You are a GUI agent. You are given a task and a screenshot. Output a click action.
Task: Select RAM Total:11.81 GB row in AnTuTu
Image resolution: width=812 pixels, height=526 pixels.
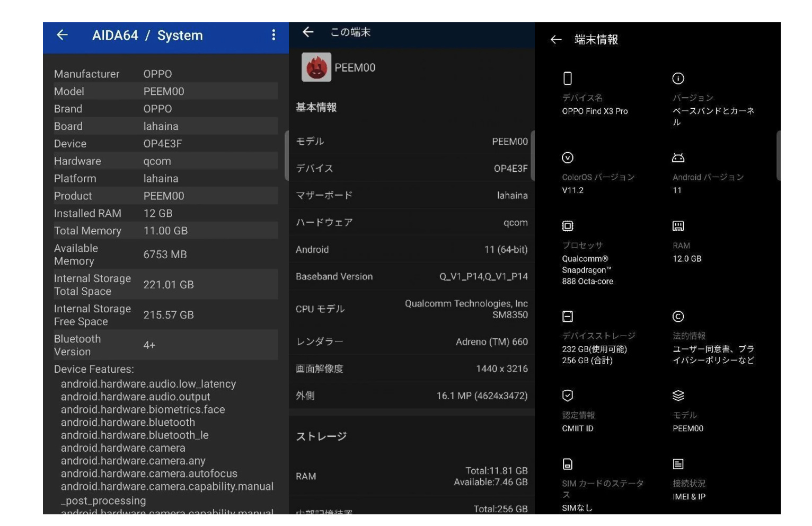click(411, 476)
